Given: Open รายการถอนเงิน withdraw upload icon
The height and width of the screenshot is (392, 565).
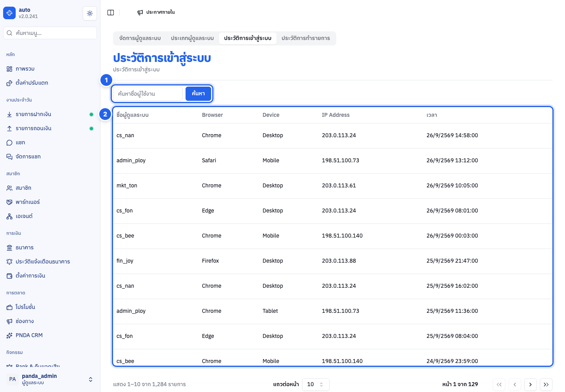Looking at the screenshot, I should [9, 129].
